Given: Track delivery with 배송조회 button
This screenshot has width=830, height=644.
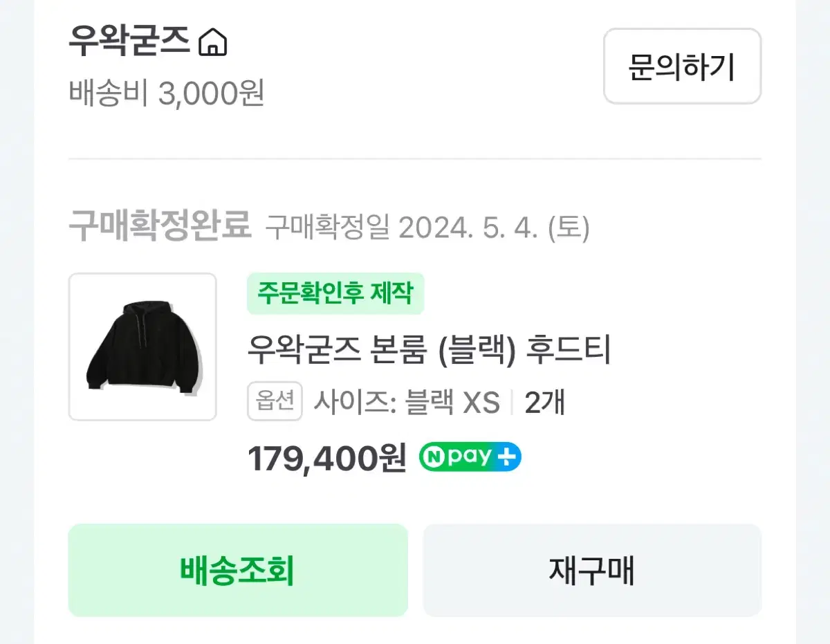Looking at the screenshot, I should tap(238, 571).
